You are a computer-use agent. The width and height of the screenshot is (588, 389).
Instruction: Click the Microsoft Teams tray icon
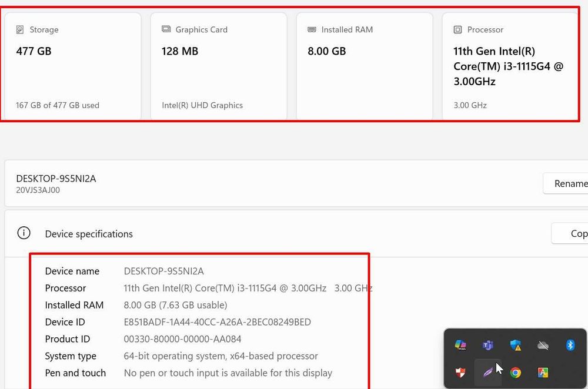pos(488,346)
